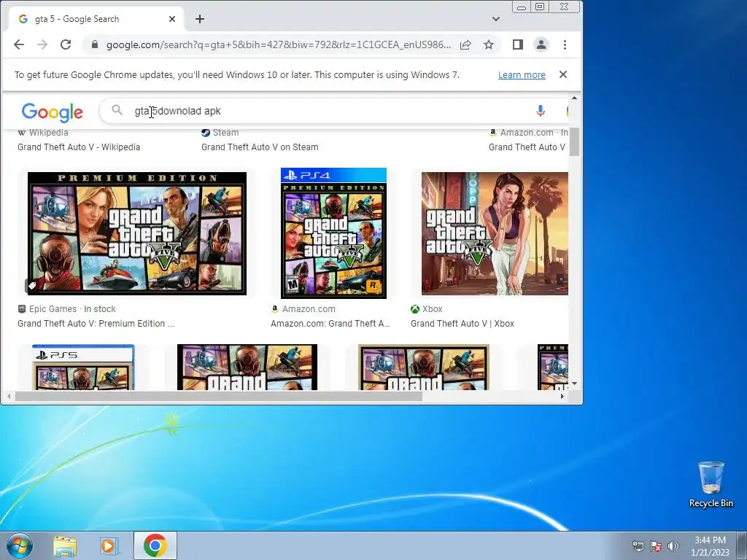Open the Chrome three-dot menu
The height and width of the screenshot is (560, 747).
[565, 44]
